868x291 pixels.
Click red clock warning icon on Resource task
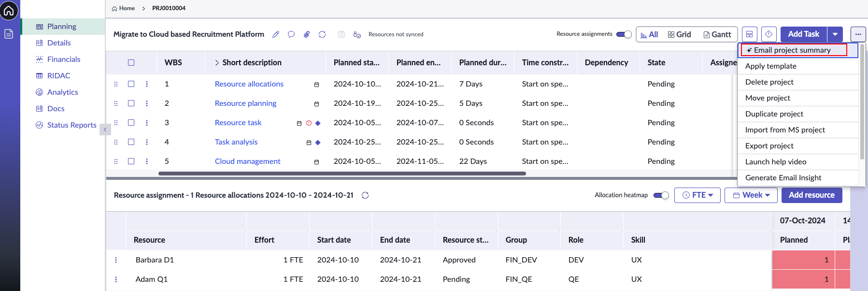[309, 123]
